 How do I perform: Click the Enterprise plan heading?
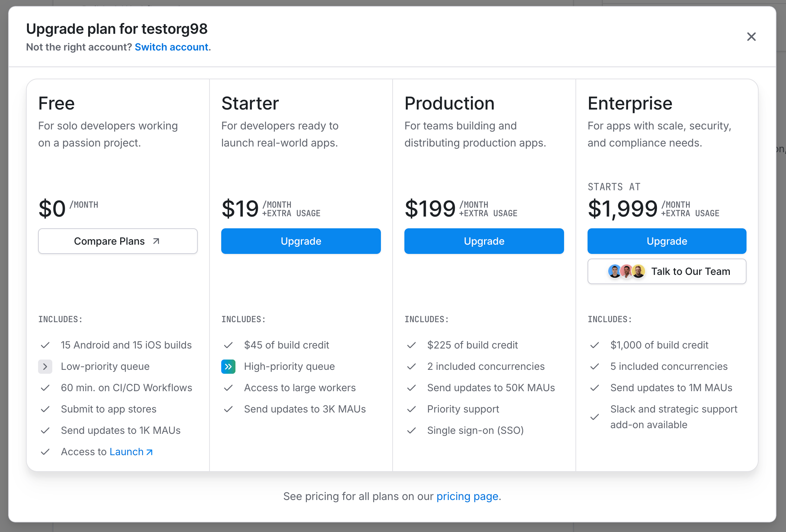630,103
